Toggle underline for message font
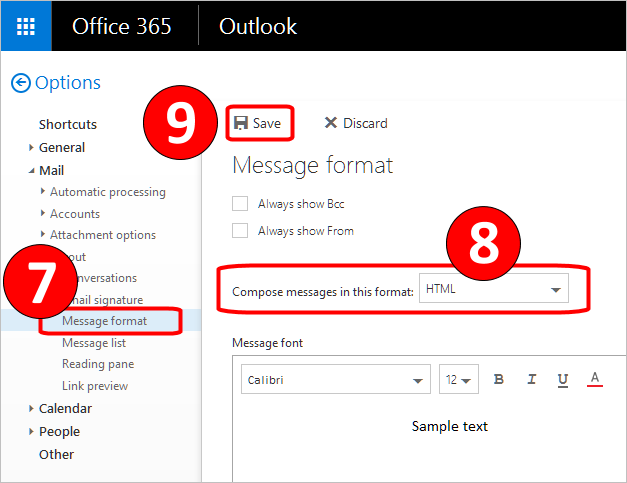The height and width of the screenshot is (483, 627). click(x=563, y=379)
